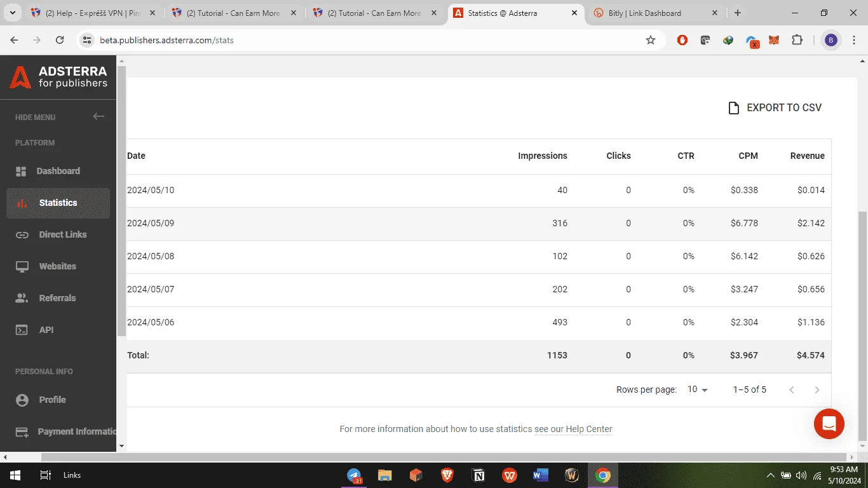Open the taskbar clock showing 9:53 AM
Image resolution: width=868 pixels, height=488 pixels.
845,475
